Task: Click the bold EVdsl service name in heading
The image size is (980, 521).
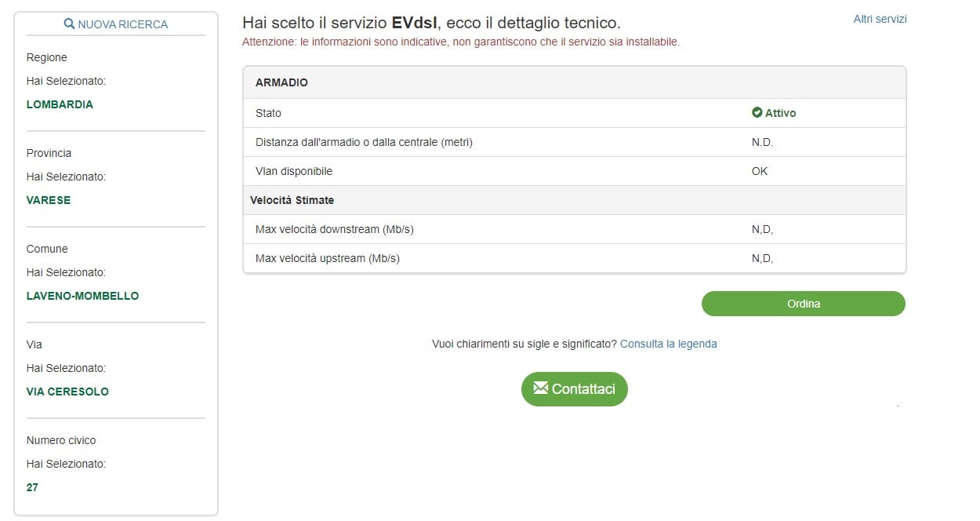Action: pos(414,23)
